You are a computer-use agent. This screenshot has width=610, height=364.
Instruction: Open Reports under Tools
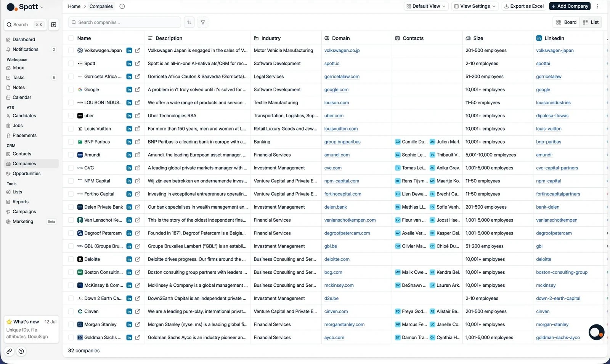(x=31, y=202)
